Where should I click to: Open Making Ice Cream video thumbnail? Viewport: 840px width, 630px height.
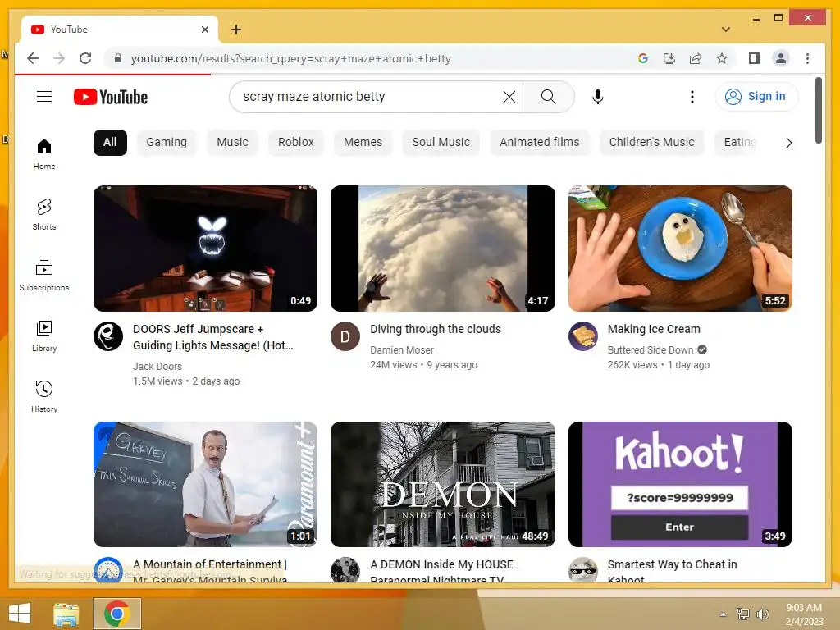(680, 248)
